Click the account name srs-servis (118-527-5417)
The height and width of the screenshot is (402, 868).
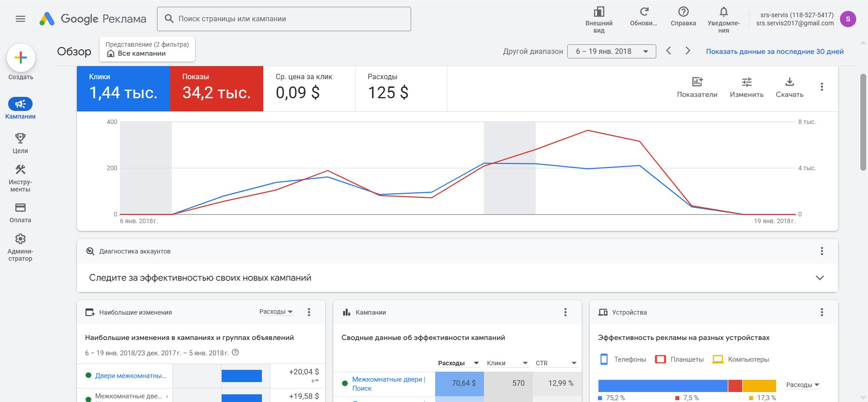[797, 15]
